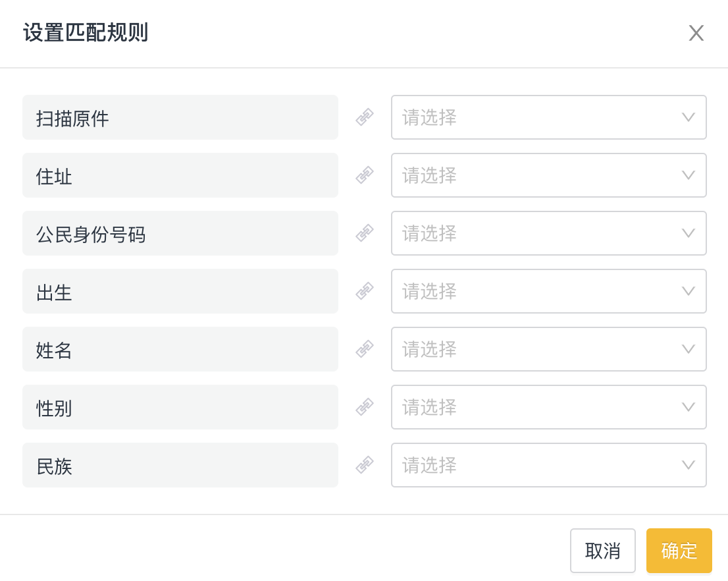Image resolution: width=728 pixels, height=581 pixels.
Task: Expand the 性别 row select box
Action: click(x=548, y=407)
